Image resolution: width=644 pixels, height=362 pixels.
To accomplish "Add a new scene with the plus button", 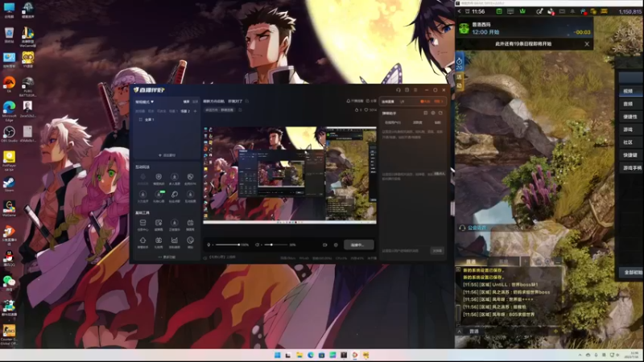I will click(195, 111).
